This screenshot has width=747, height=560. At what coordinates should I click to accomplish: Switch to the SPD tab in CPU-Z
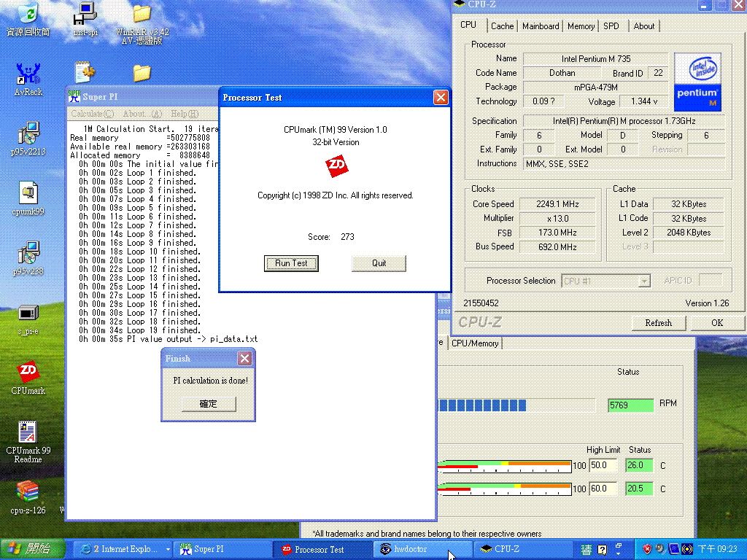click(x=611, y=26)
